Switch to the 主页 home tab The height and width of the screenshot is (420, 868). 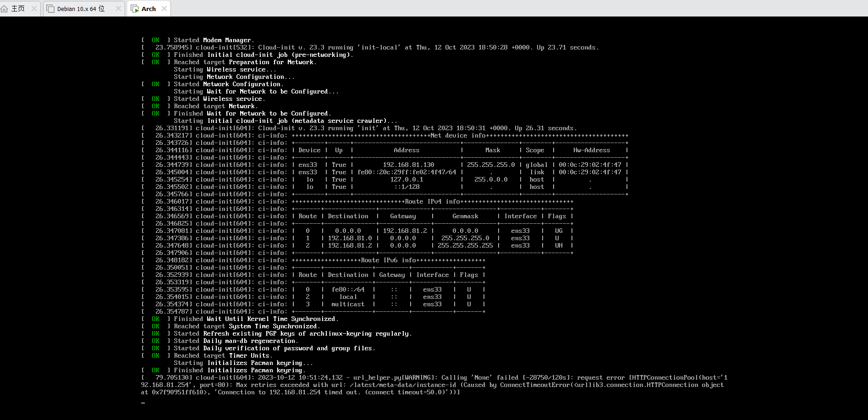click(x=18, y=9)
